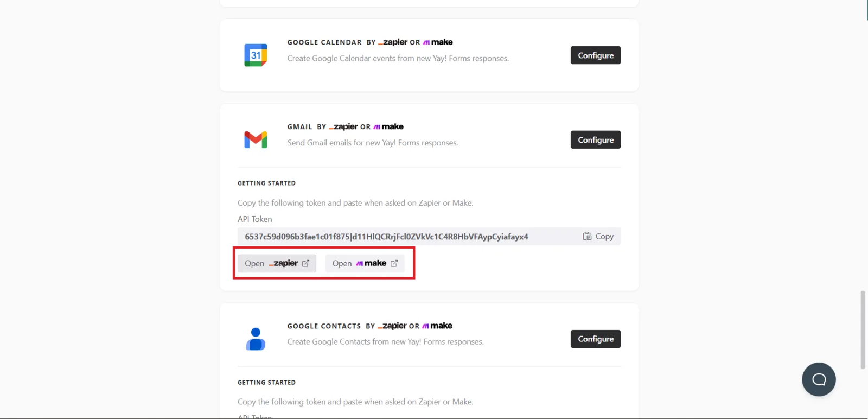Click the zapier logo in the Gmail heading
Viewport: 868px width, 419px height.
point(343,126)
